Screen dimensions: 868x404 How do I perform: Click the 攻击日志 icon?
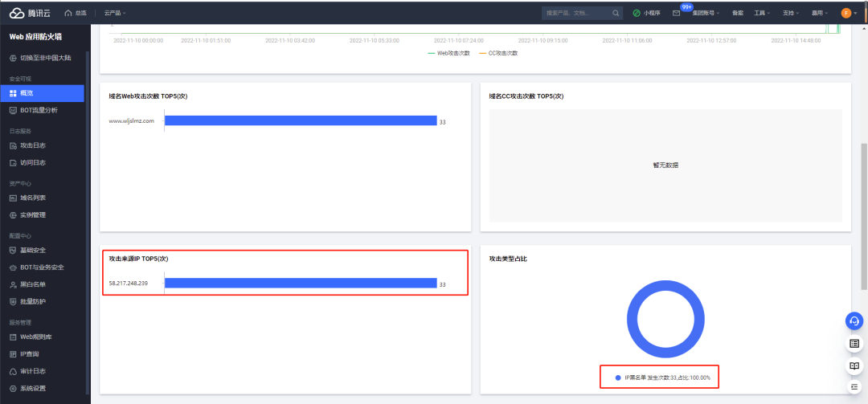(14, 145)
